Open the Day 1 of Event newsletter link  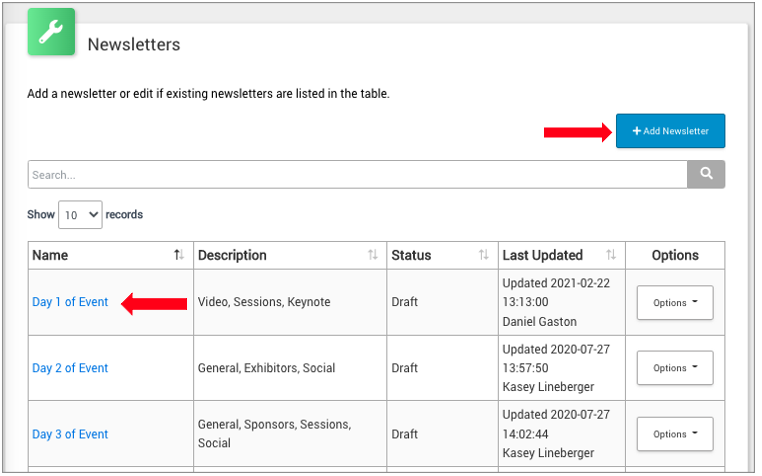click(x=70, y=302)
